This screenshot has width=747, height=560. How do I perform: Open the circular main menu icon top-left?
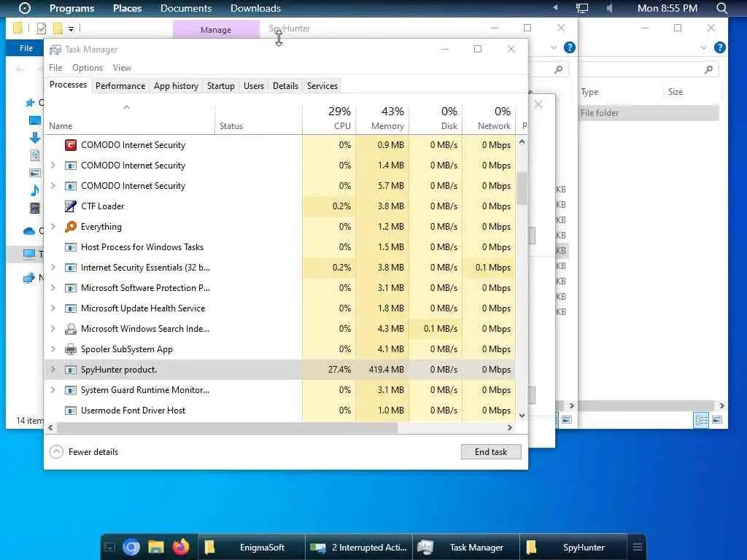pyautogui.click(x=24, y=8)
